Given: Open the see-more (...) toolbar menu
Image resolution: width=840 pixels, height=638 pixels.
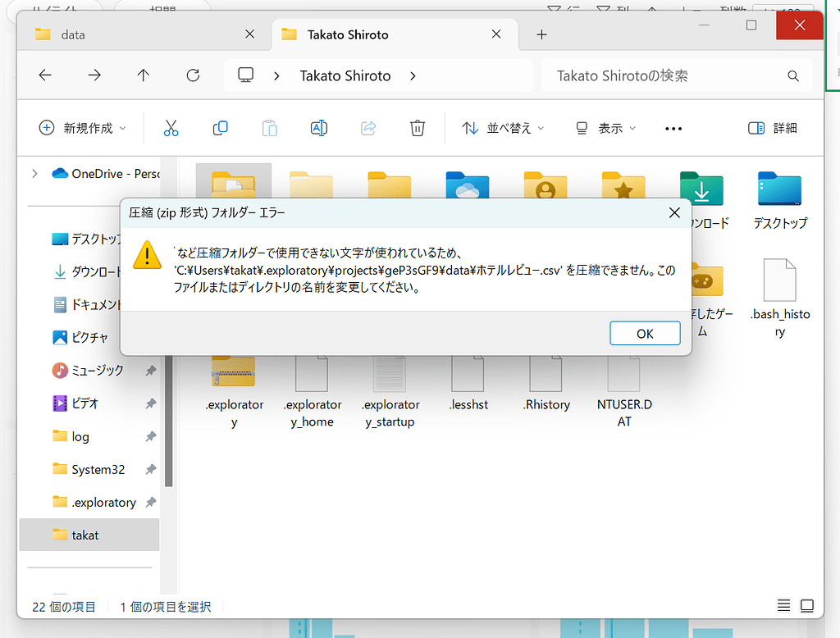Looking at the screenshot, I should coord(673,128).
